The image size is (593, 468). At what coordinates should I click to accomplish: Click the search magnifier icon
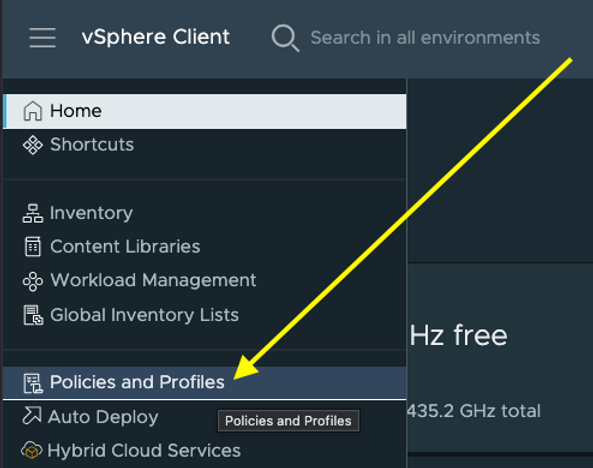[x=285, y=37]
